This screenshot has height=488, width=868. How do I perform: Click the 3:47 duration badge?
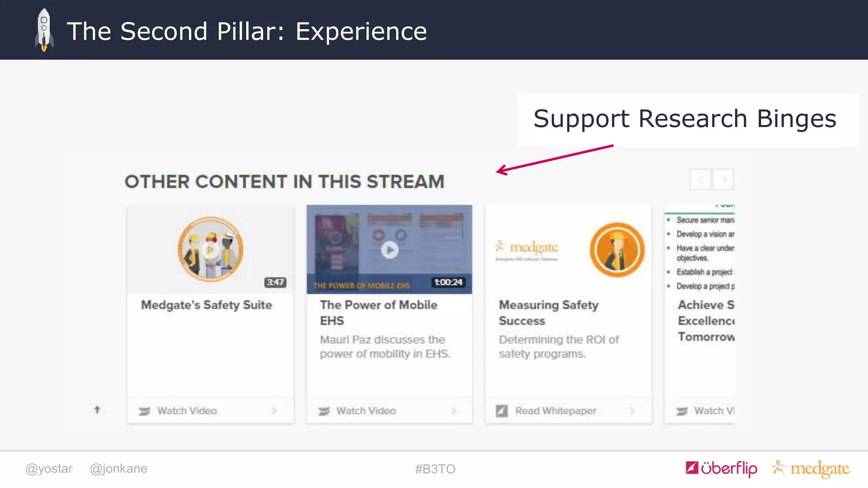coord(275,282)
